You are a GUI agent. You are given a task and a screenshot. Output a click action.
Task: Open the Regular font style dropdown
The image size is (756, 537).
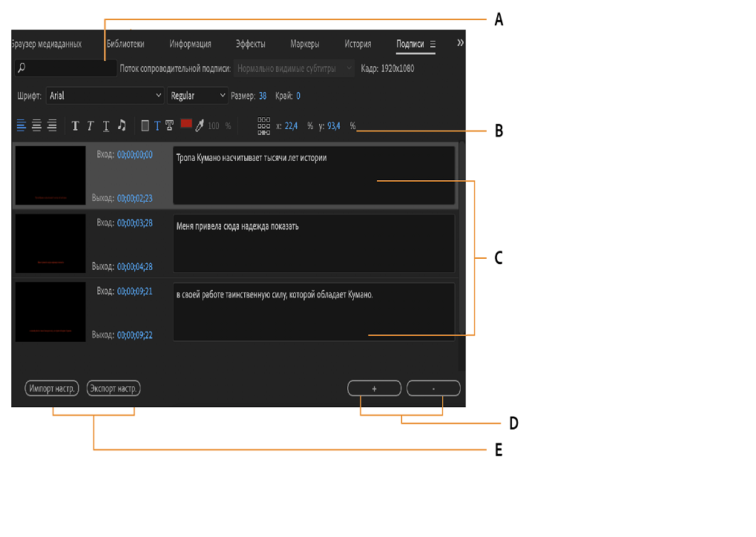198,96
